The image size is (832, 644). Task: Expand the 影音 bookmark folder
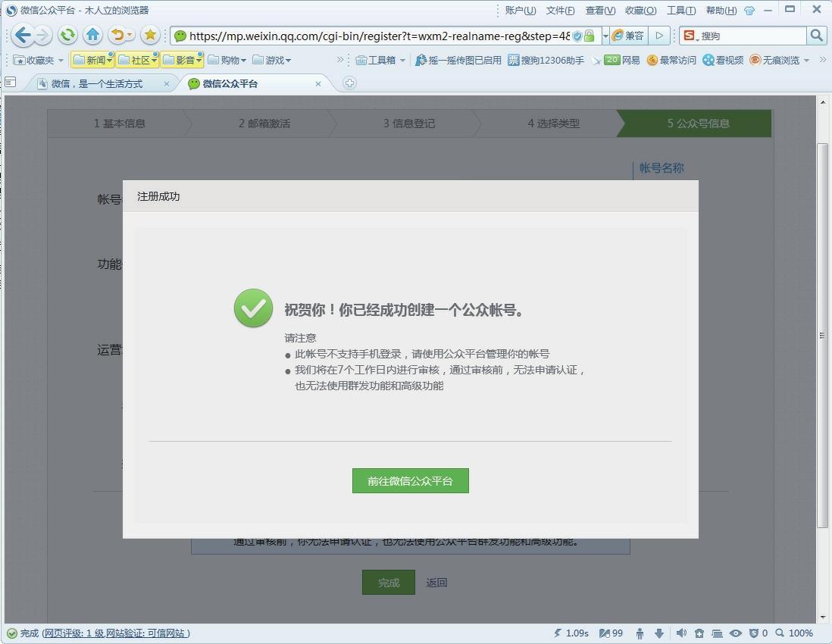click(x=182, y=60)
